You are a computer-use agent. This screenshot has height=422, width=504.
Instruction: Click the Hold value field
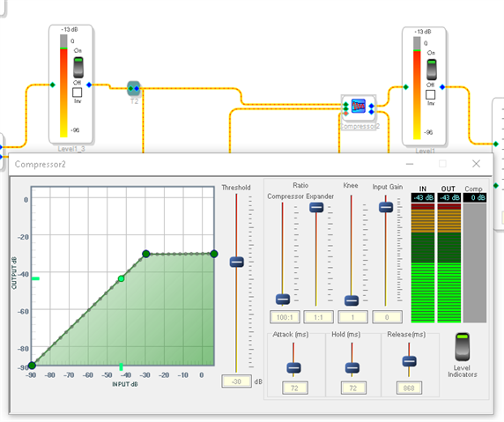353,388
